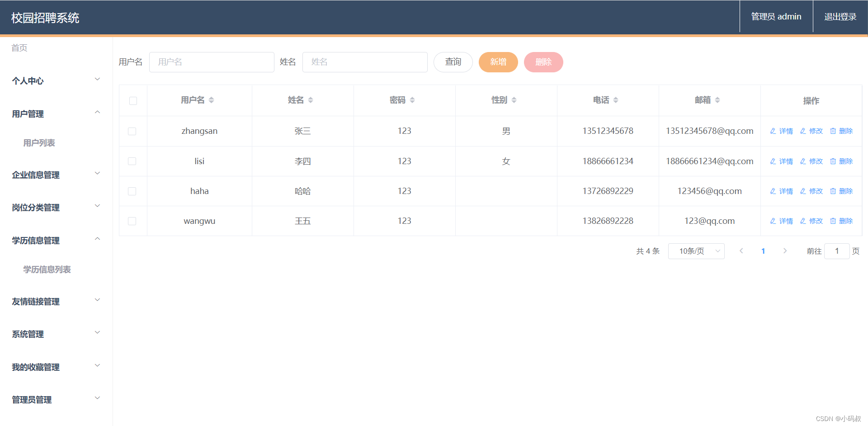Go to 首页 in sidebar

pyautogui.click(x=19, y=48)
